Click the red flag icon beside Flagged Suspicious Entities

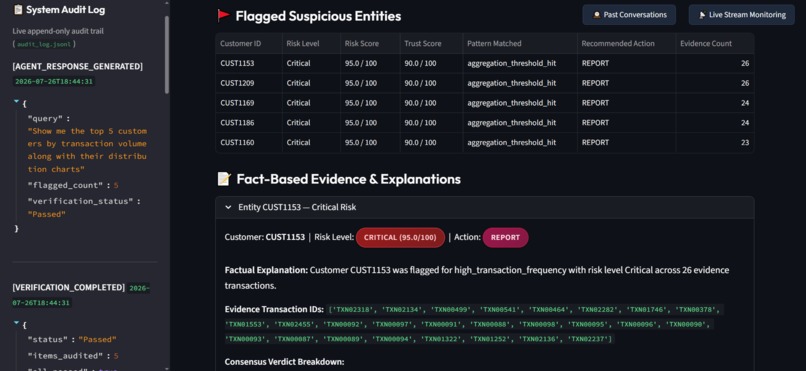[223, 16]
